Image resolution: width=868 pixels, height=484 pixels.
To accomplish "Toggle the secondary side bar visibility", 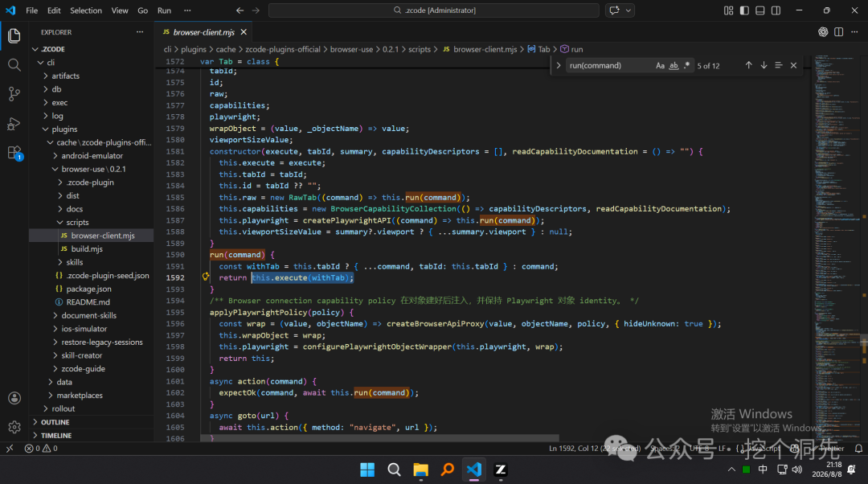I will (x=776, y=10).
